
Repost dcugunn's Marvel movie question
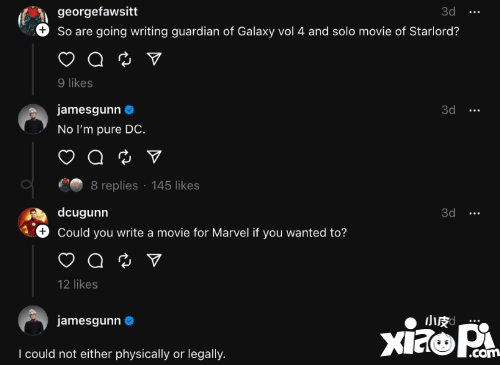(x=125, y=261)
